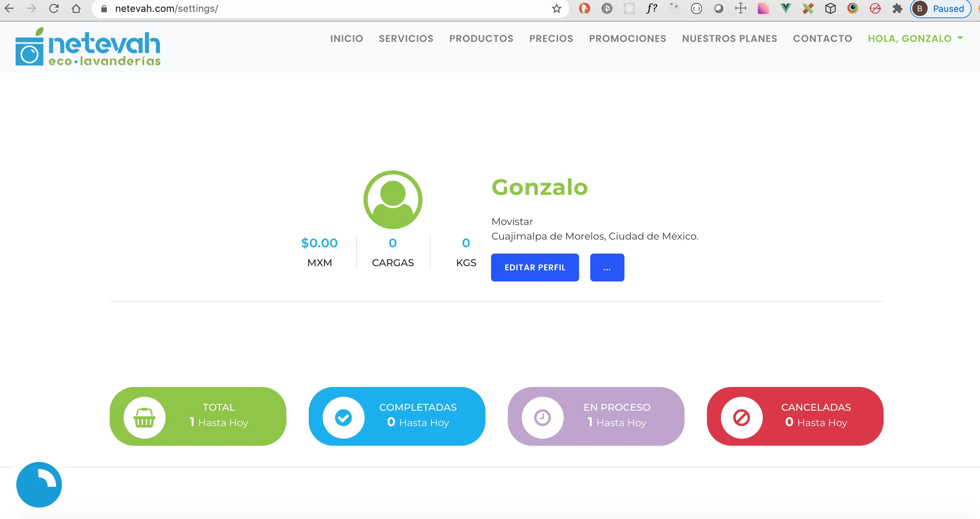
Task: Open the Paused Chrome profile menu
Action: pos(941,8)
